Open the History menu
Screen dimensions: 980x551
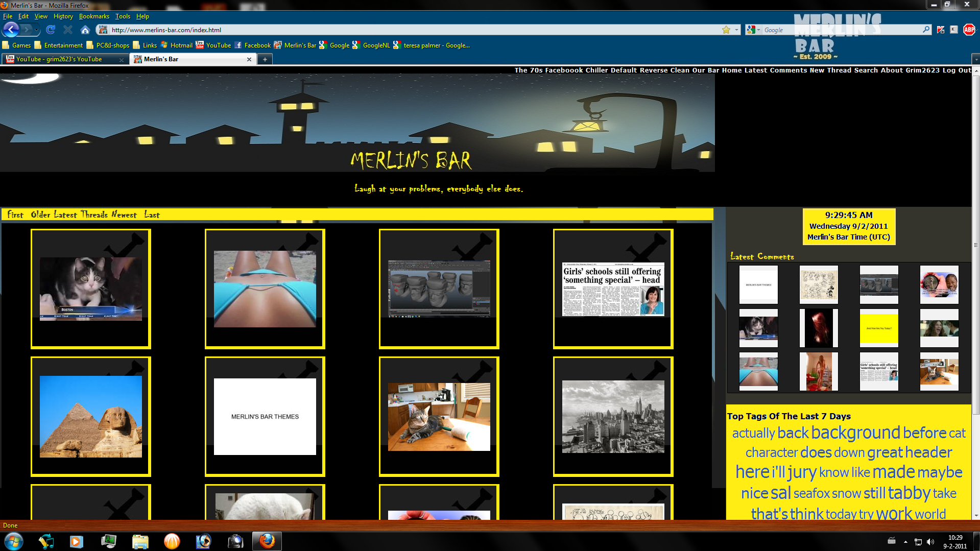pos(63,16)
